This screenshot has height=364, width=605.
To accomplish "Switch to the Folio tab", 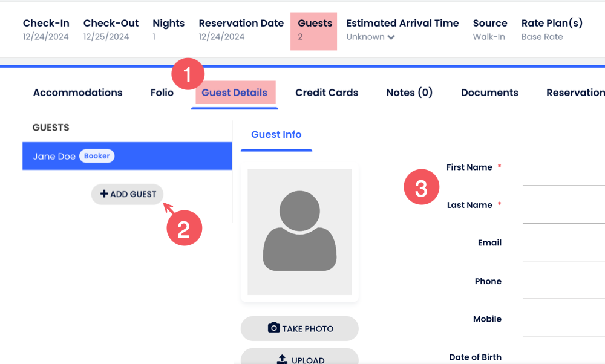I will point(162,93).
